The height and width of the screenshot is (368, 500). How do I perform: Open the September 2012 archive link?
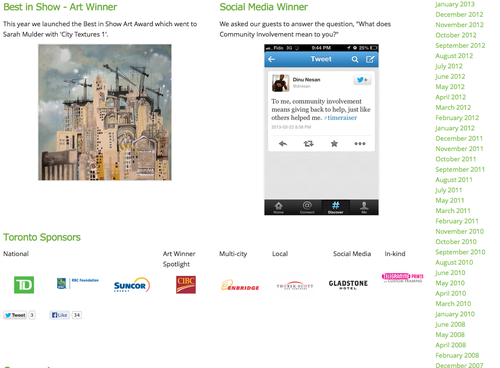460,45
